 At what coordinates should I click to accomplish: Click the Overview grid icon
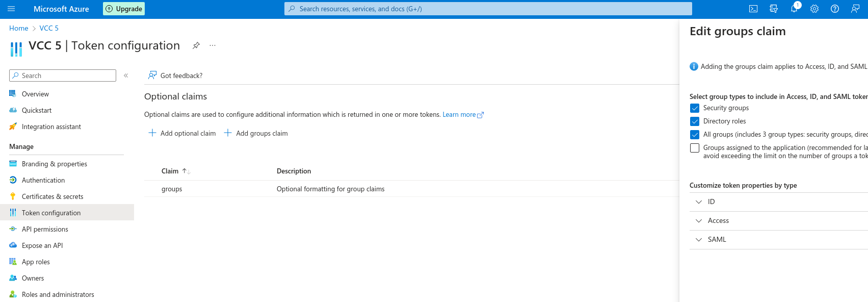13,94
